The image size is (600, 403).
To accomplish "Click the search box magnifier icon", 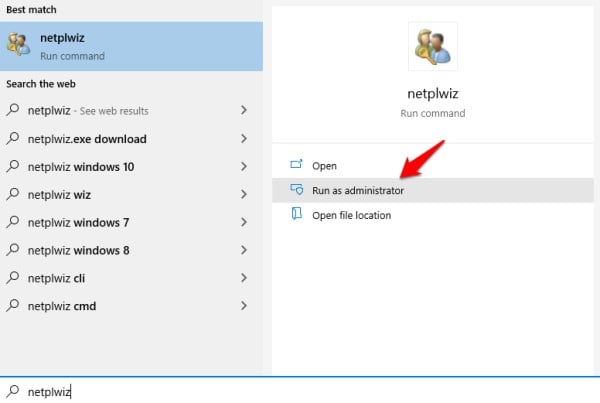I will coord(13,391).
